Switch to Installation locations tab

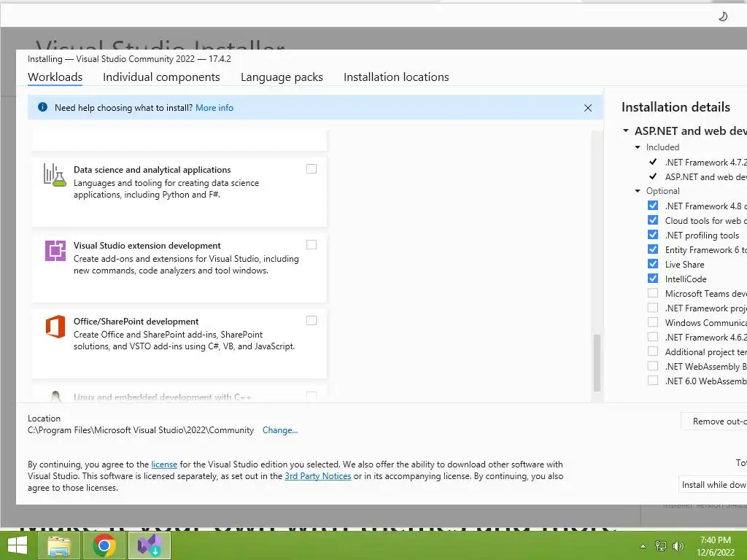(x=396, y=77)
